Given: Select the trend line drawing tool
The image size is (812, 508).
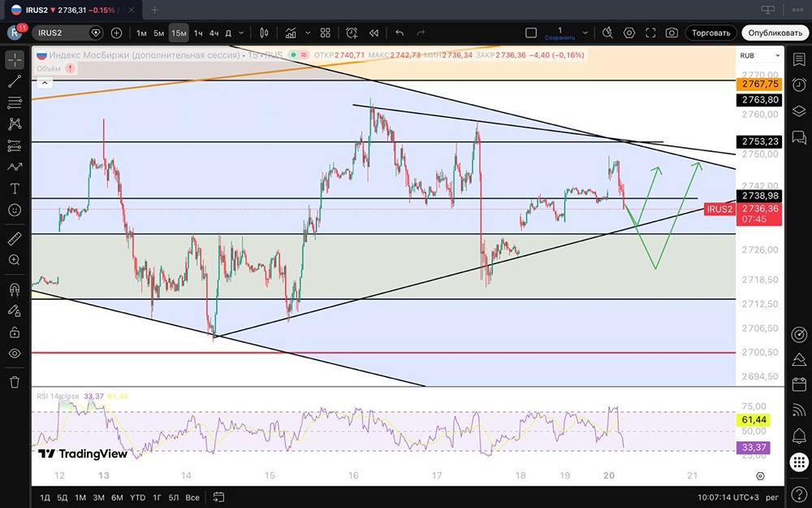Looking at the screenshot, I should [x=15, y=81].
